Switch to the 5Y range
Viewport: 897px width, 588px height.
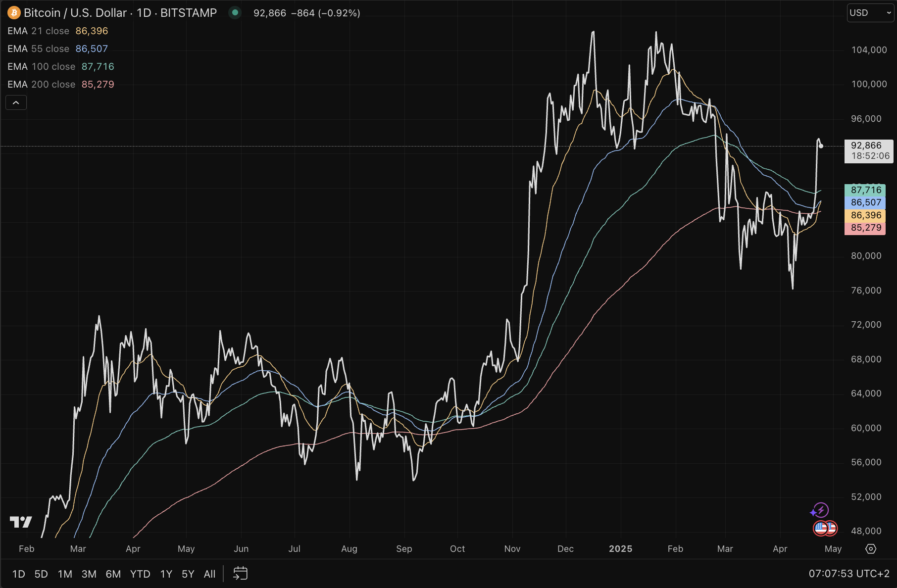tap(188, 574)
